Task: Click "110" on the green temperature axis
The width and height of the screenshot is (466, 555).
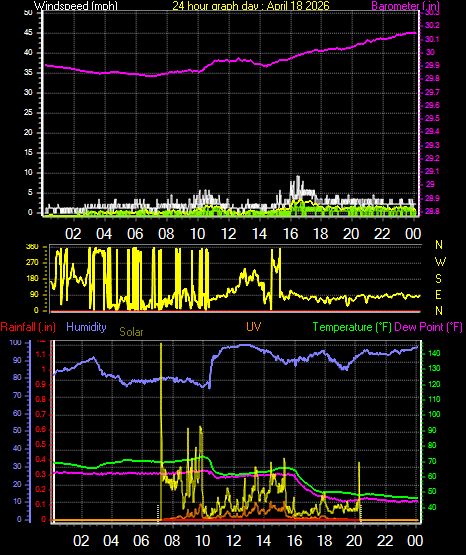Action: pos(434,400)
